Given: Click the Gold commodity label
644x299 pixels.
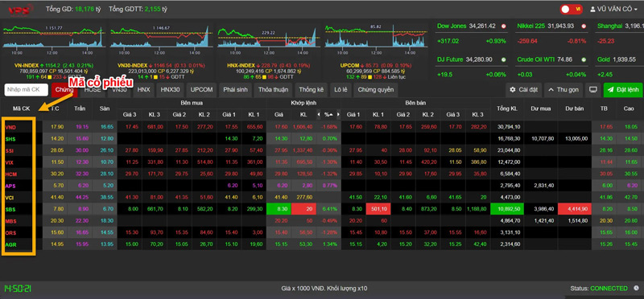Looking at the screenshot, I should point(603,59).
